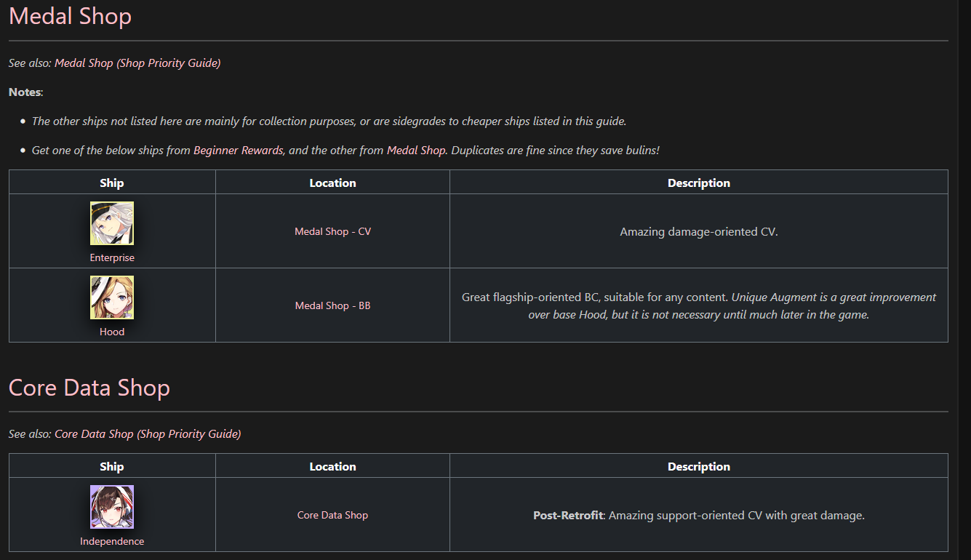Open the Medal Shop - BB location link
This screenshot has height=560, width=971.
tap(332, 305)
